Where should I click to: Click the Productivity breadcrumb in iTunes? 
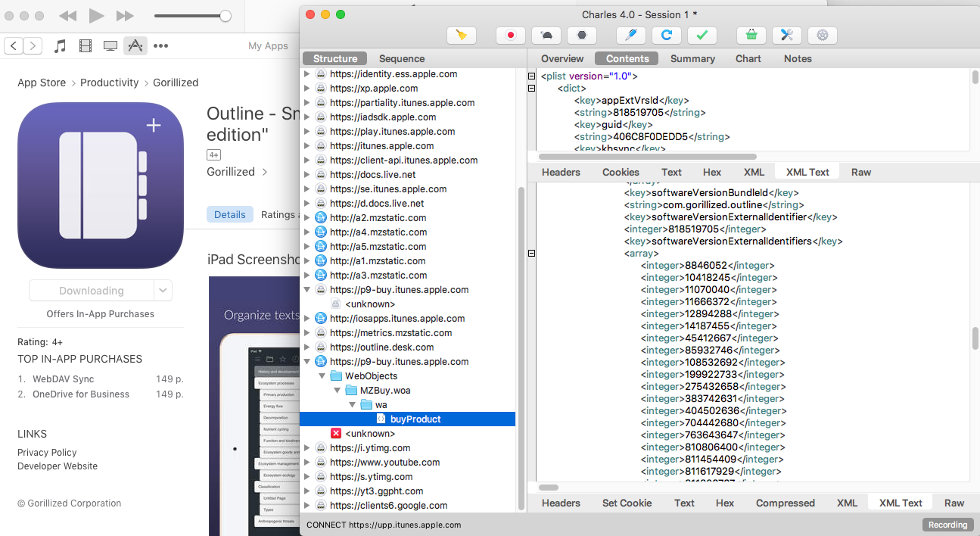point(110,83)
